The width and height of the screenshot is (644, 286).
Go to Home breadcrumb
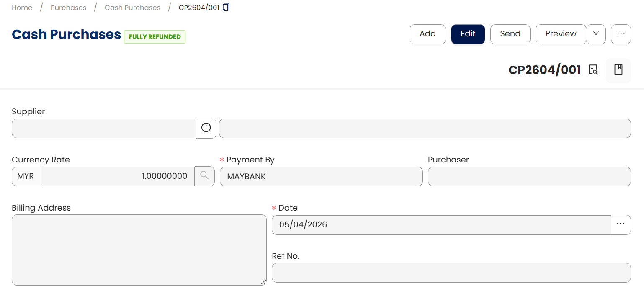pyautogui.click(x=22, y=8)
